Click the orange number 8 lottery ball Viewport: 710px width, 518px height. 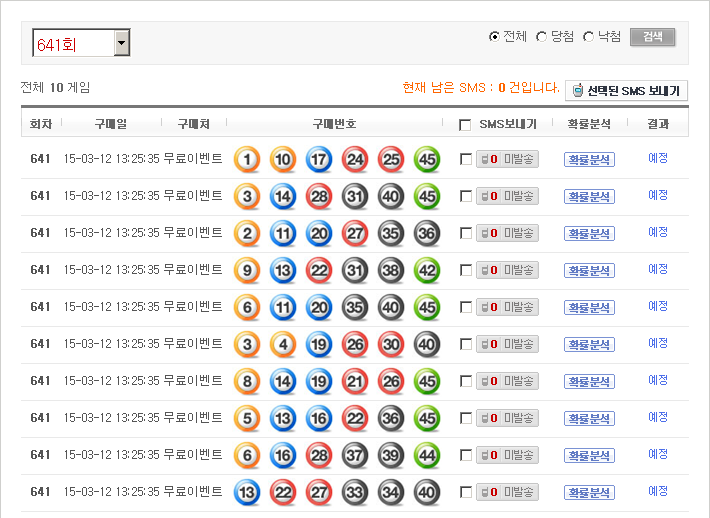[x=247, y=381]
